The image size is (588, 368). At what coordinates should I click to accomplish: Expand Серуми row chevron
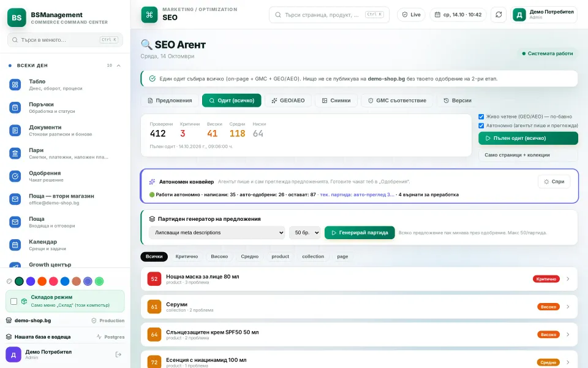click(568, 307)
